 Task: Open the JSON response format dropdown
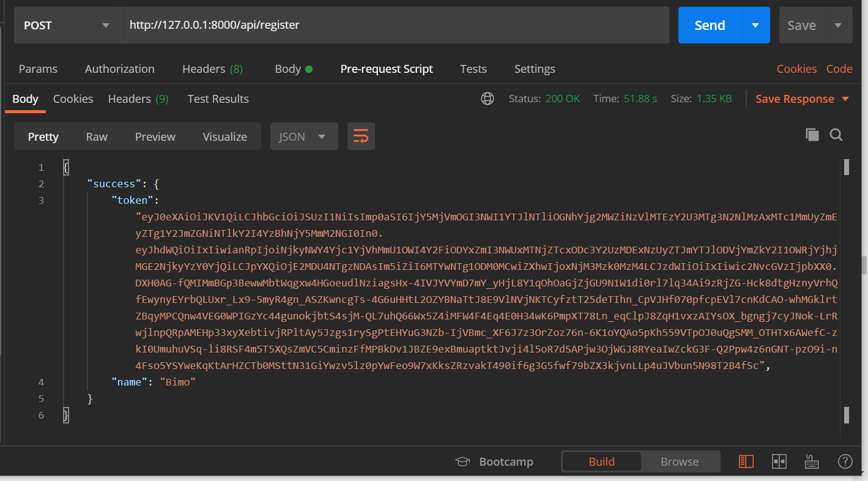tap(303, 136)
